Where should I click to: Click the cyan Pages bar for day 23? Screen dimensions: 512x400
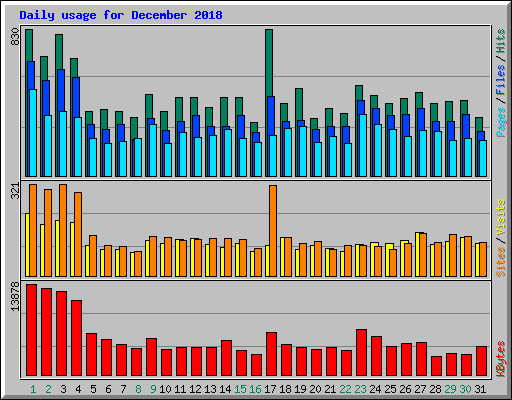[x=363, y=145]
